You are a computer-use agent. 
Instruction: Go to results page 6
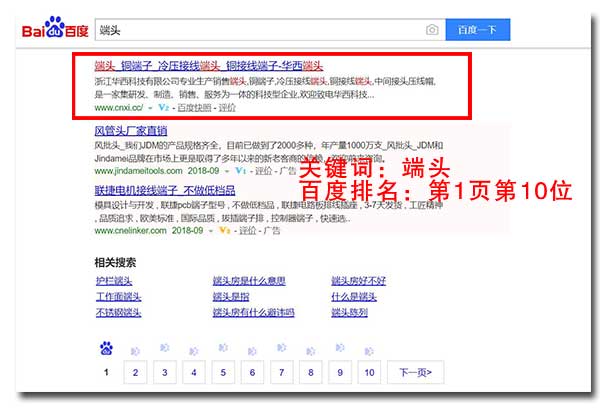[x=252, y=372]
